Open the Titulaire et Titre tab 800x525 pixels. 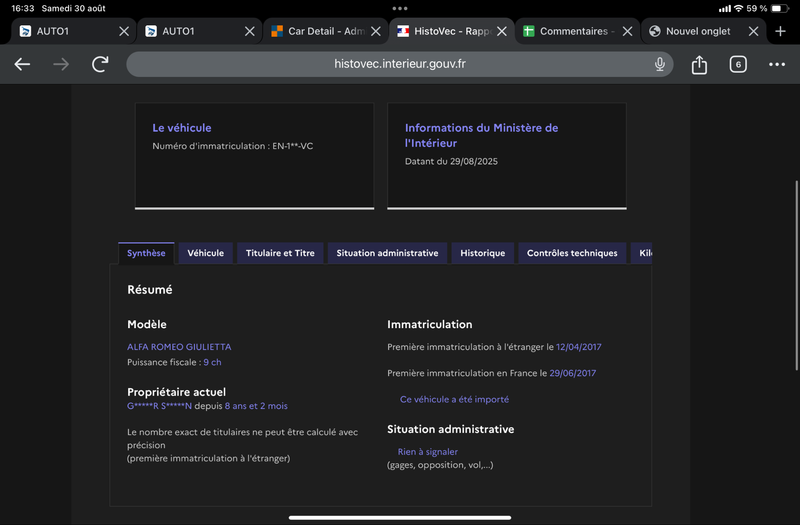[280, 253]
